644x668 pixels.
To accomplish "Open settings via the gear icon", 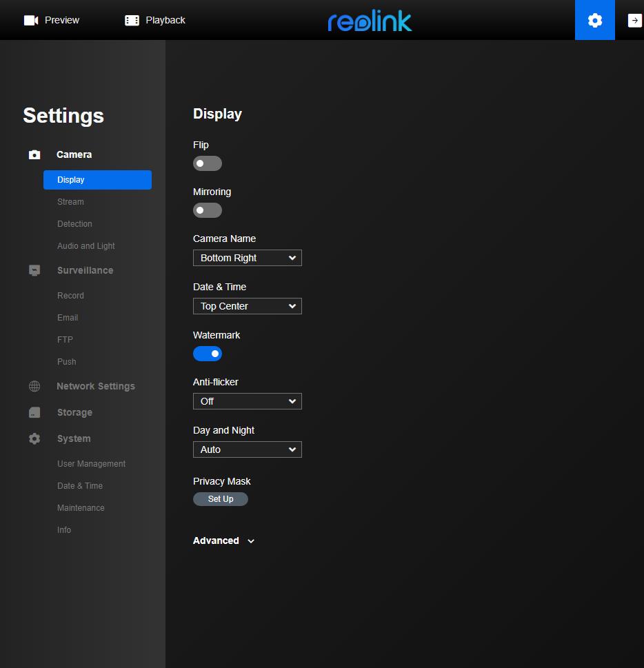I will pyautogui.click(x=595, y=21).
